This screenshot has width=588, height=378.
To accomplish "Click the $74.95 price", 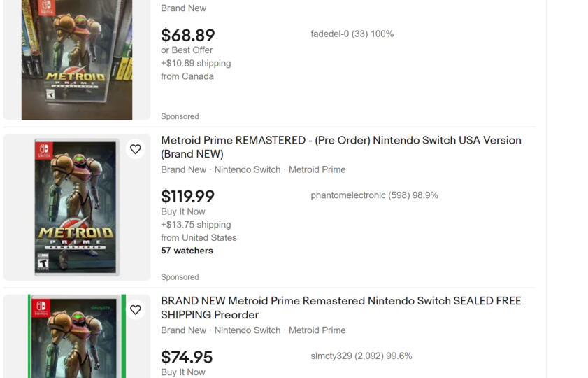I will tap(187, 357).
